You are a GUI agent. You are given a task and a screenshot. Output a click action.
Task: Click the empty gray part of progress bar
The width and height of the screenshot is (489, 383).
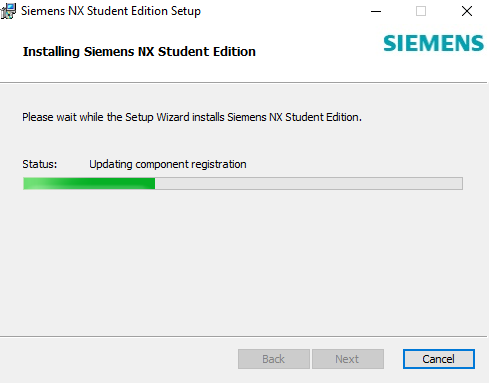point(309,183)
